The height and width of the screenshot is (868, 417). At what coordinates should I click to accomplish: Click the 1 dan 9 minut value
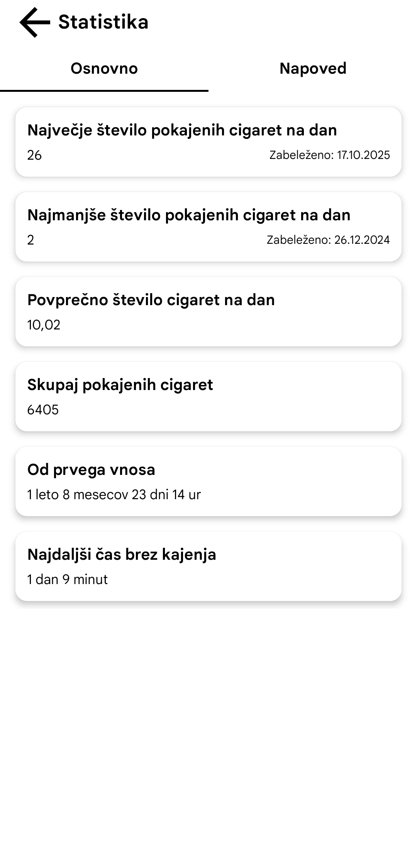click(68, 579)
